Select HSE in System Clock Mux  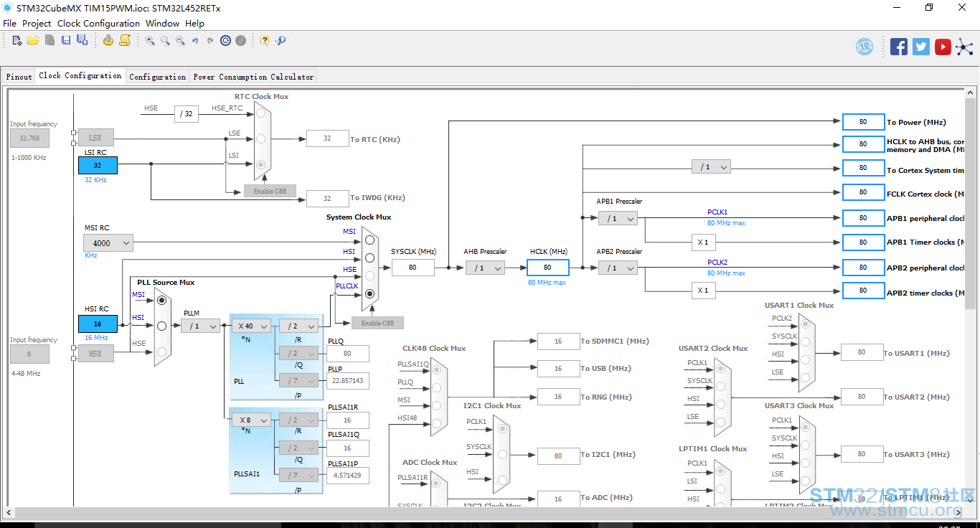370,275
